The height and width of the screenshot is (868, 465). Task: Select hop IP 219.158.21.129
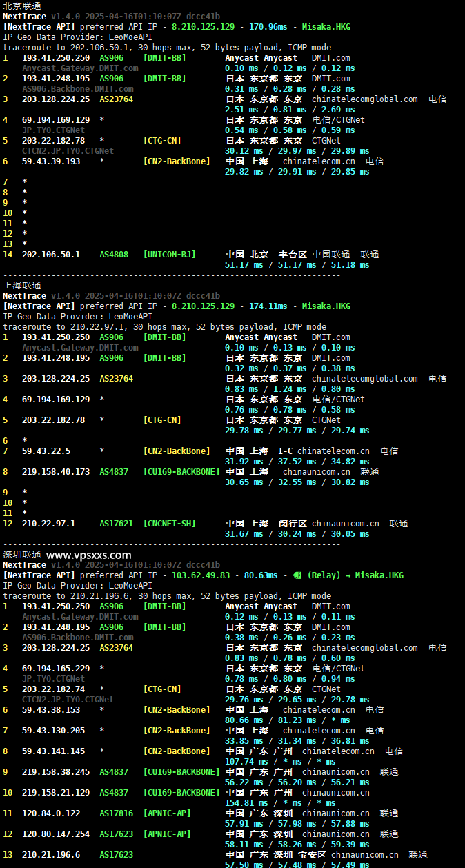[56, 793]
